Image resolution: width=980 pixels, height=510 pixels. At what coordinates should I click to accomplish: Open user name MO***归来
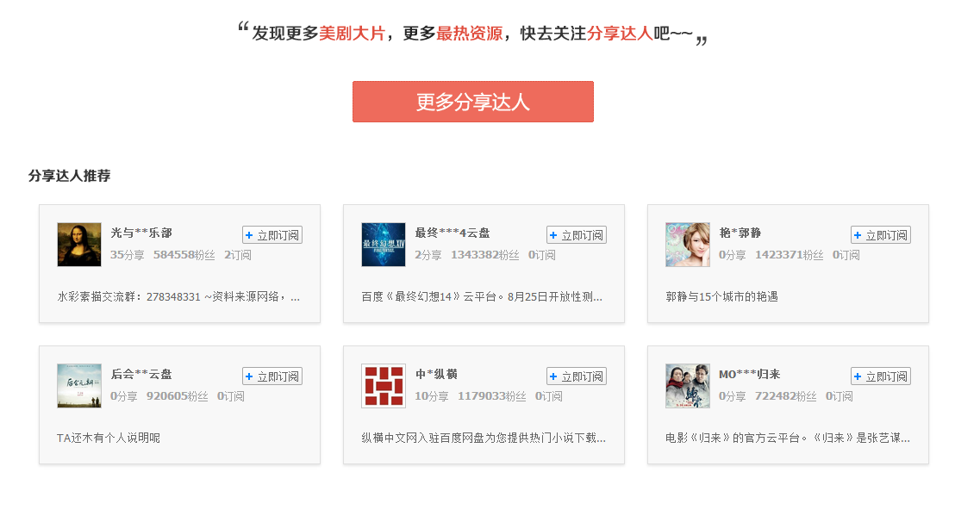point(749,375)
